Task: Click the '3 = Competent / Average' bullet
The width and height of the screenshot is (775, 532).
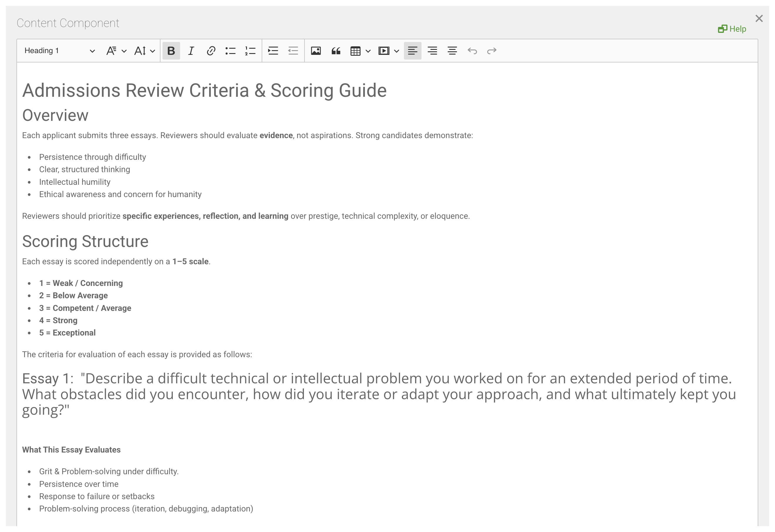Action: 85,308
